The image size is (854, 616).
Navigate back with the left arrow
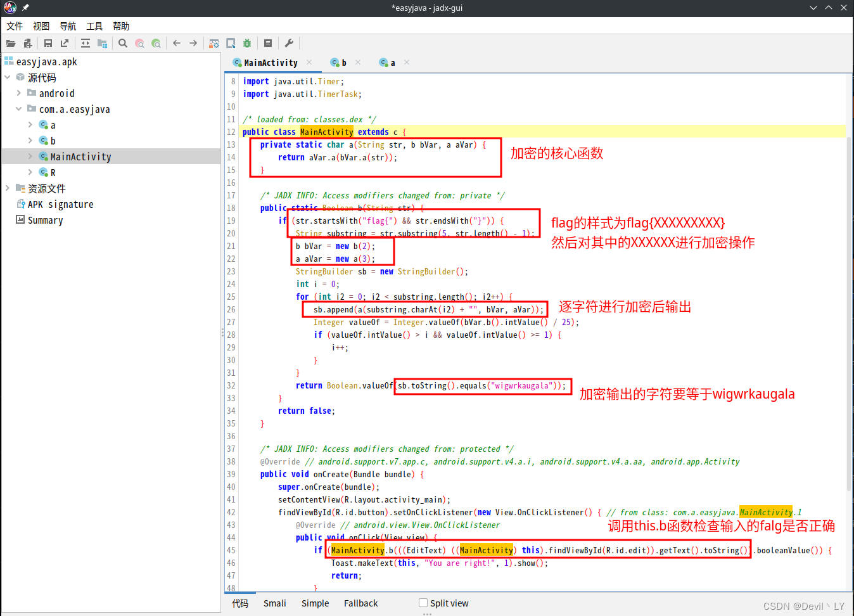[x=177, y=43]
